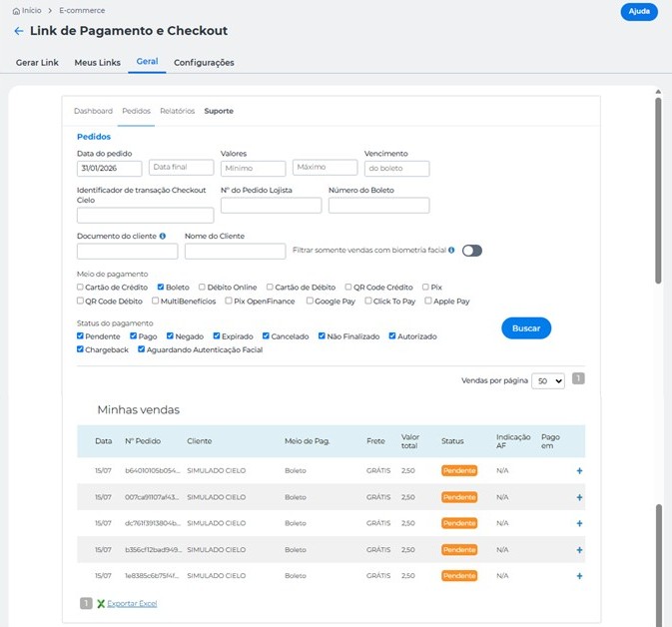Click the Buscar button
The image size is (672, 627).
(526, 328)
